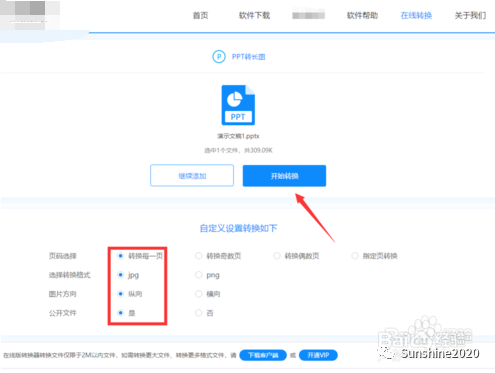Click the 演示文稿1.pptx file name
The height and width of the screenshot is (373, 495).
(x=238, y=136)
